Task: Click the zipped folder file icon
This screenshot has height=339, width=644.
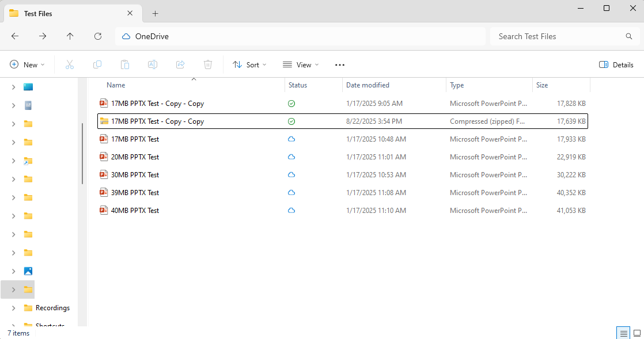Action: [104, 121]
